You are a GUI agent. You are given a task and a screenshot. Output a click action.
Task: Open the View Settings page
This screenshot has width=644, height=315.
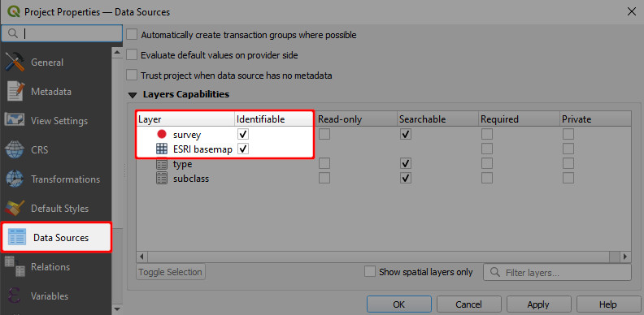(x=55, y=121)
